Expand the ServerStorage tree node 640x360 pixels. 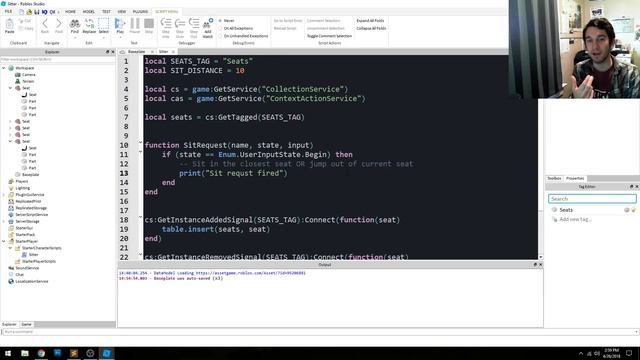4,221
